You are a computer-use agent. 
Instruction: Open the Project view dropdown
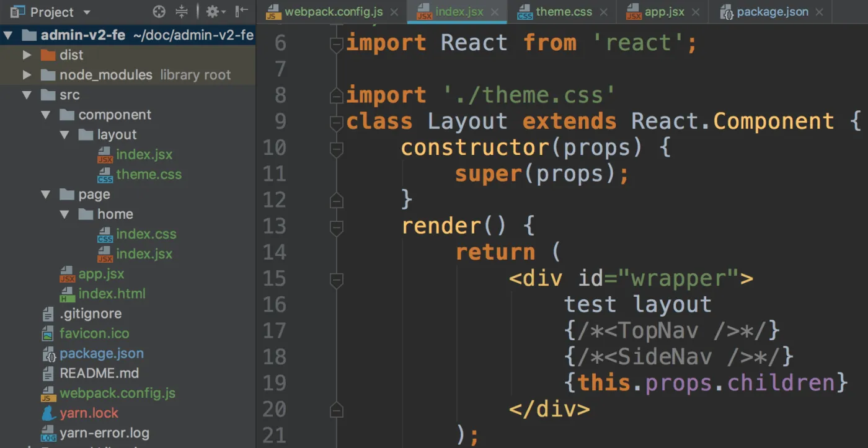tap(87, 12)
